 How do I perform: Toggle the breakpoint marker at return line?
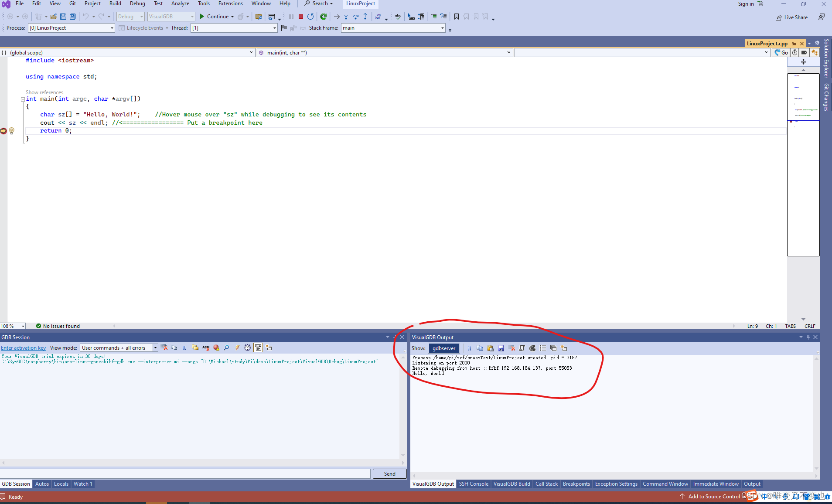(3, 131)
